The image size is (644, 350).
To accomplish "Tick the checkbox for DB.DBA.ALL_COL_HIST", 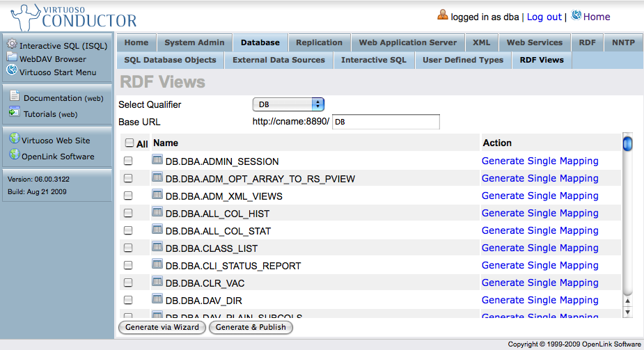I will pyautogui.click(x=128, y=213).
